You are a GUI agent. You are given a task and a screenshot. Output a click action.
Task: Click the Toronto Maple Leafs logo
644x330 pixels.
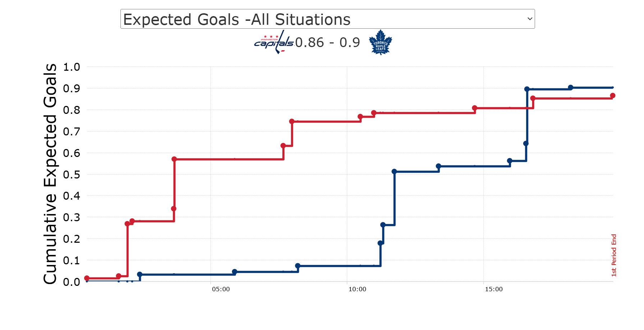(380, 42)
